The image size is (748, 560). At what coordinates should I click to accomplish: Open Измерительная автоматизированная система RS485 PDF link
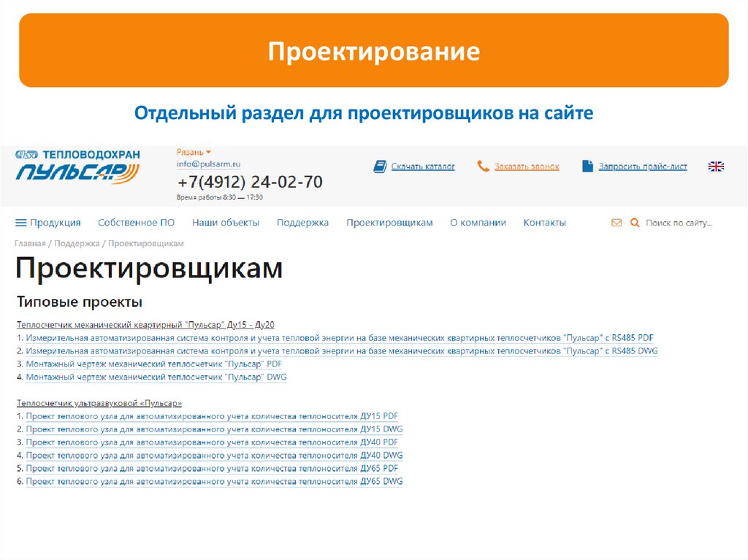tap(340, 338)
